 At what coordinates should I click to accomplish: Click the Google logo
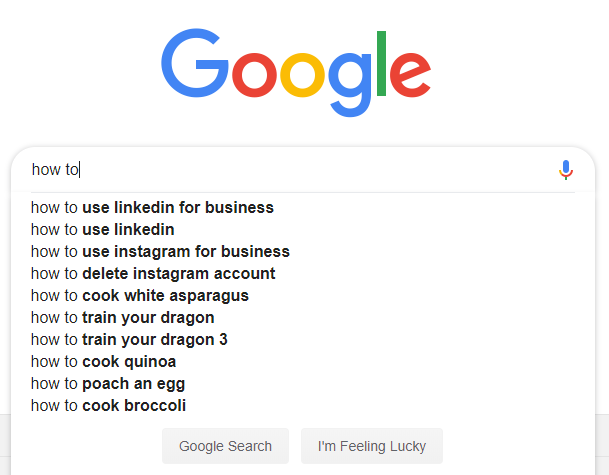(296, 67)
